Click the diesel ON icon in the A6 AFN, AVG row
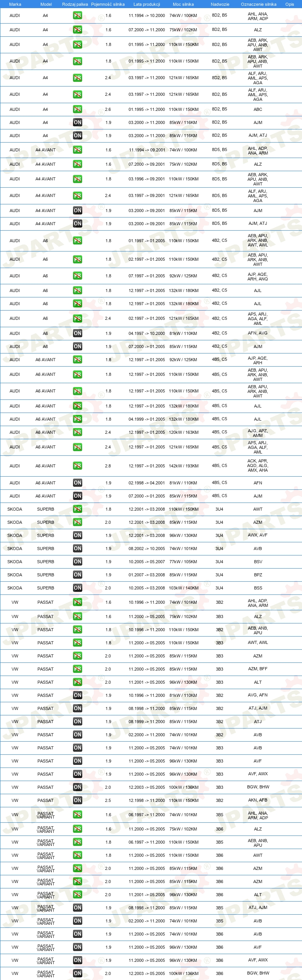 (x=78, y=333)
